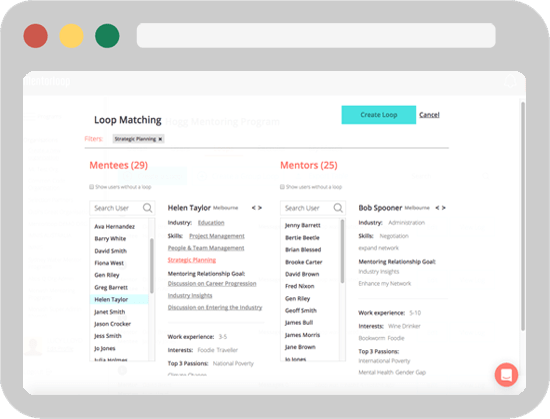Click Discussion on Entering the Industry link
The image size is (550, 419).
pyautogui.click(x=215, y=308)
